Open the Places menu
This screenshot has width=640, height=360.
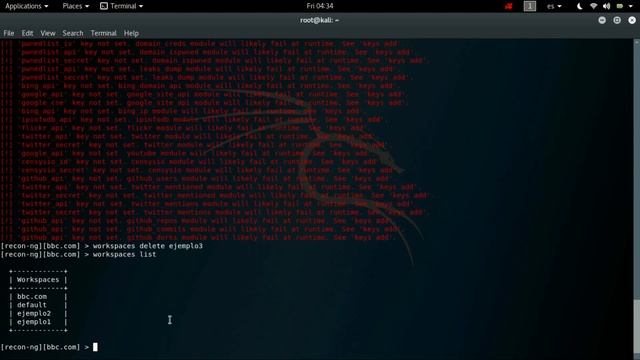click(x=76, y=6)
